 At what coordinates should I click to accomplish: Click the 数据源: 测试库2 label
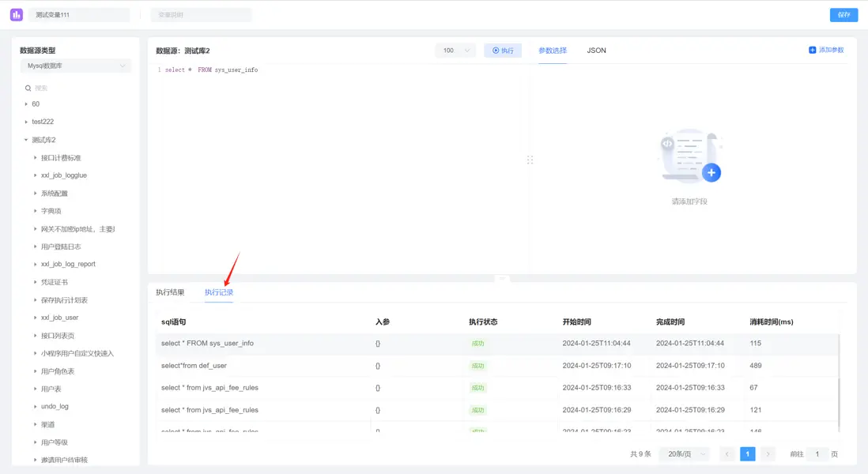tap(183, 51)
